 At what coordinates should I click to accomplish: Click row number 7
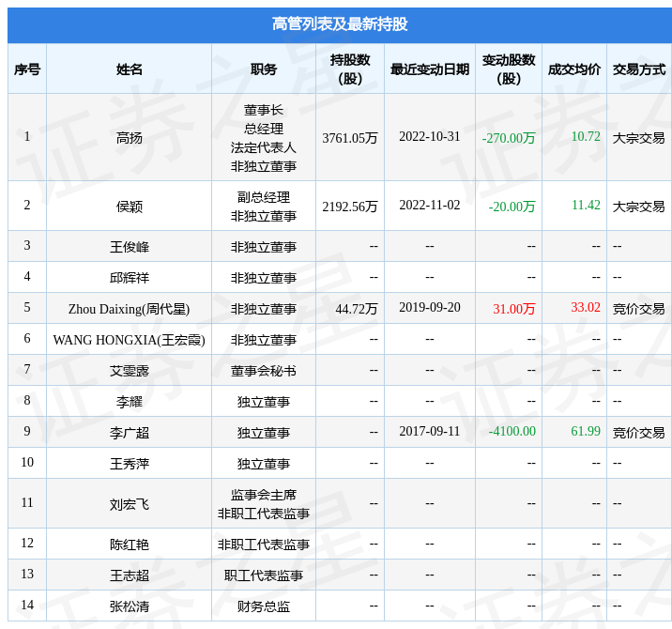(x=27, y=369)
